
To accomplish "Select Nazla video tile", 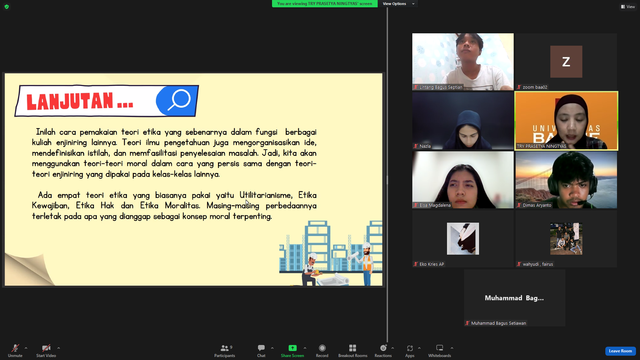I will coord(463,120).
